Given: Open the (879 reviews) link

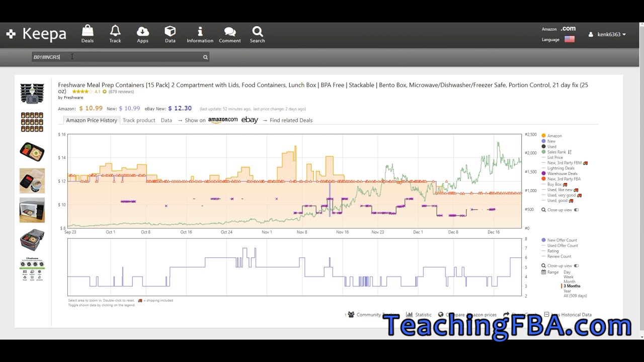Looking at the screenshot, I should point(121,92).
